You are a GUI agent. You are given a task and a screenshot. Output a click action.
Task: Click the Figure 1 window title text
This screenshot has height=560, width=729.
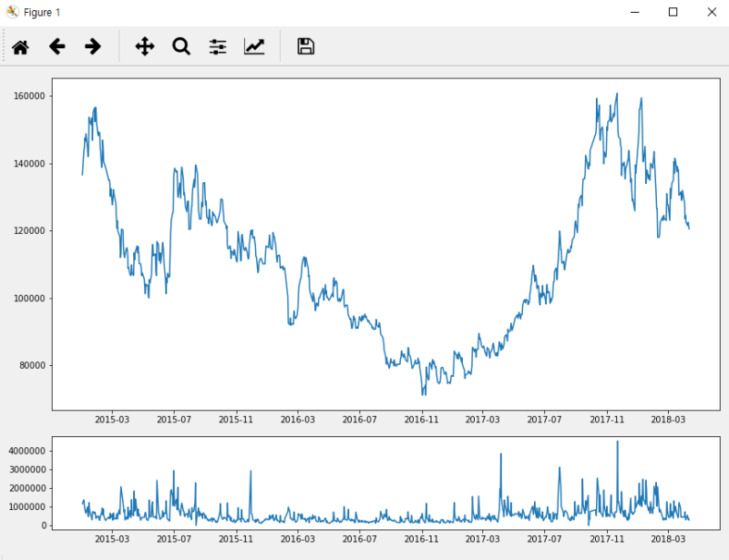tap(42, 13)
